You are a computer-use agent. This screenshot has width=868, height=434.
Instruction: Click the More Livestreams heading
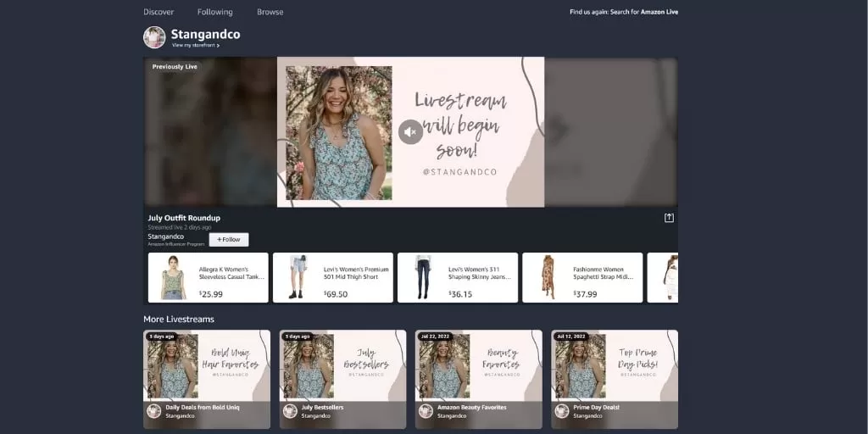(x=179, y=319)
